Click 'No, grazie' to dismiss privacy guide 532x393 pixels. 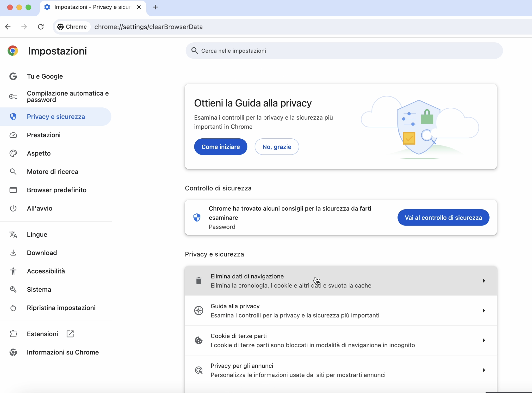click(x=276, y=147)
